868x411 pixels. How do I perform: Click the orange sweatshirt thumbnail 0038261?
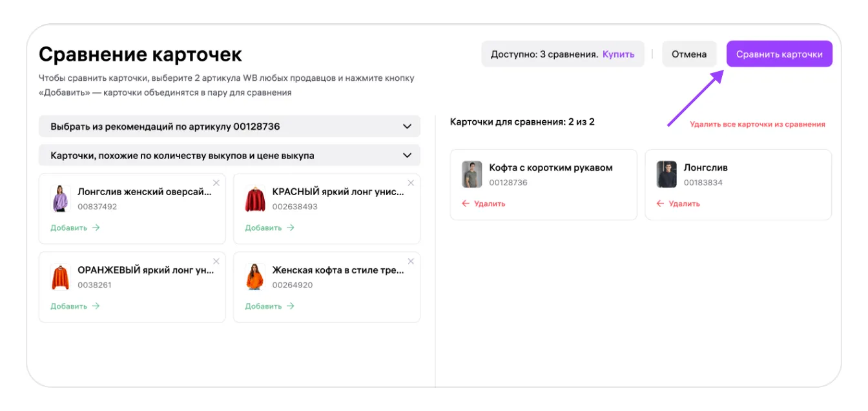[x=61, y=277]
